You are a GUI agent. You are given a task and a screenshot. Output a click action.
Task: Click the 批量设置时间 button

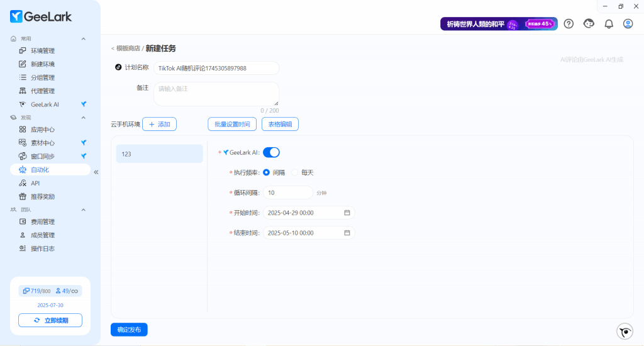click(232, 125)
